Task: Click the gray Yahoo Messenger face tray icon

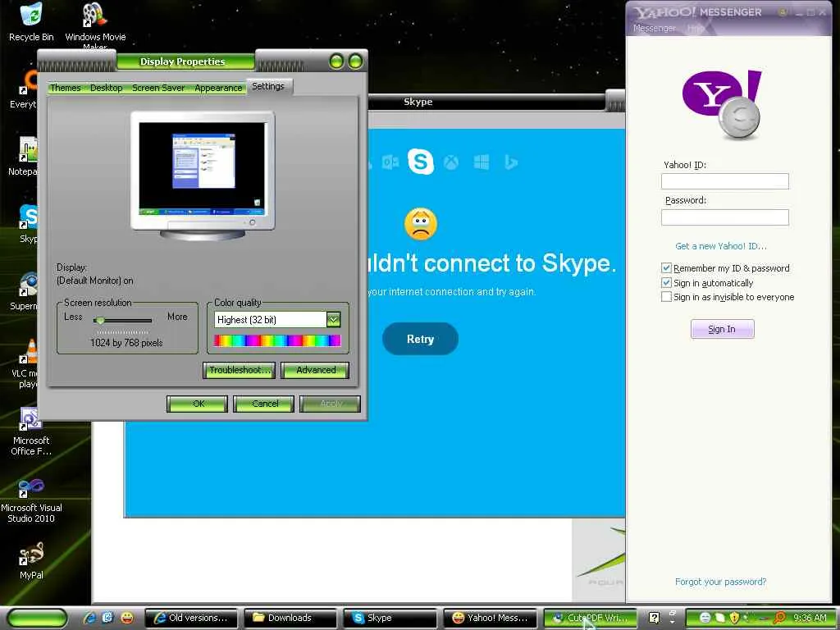Action: pos(705,618)
